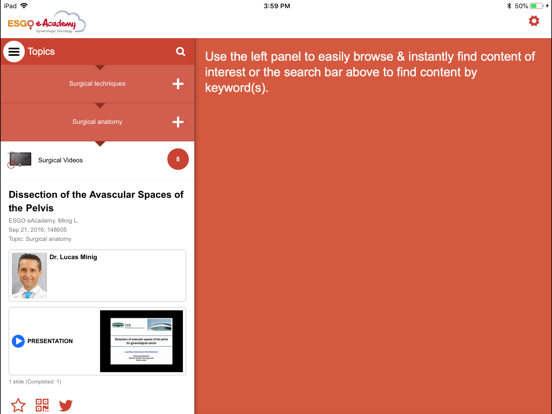The height and width of the screenshot is (414, 552).
Task: Add to favorites star icon
Action: tap(18, 406)
